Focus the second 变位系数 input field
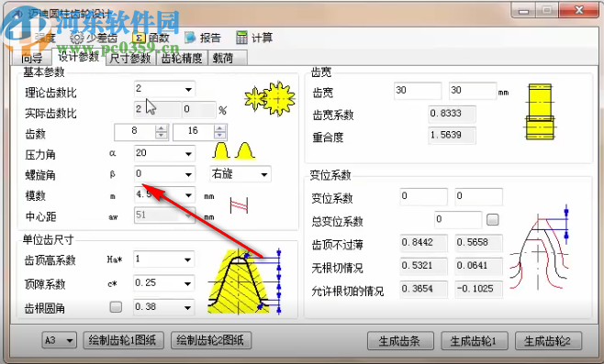This screenshot has width=604, height=364. pyautogui.click(x=479, y=196)
